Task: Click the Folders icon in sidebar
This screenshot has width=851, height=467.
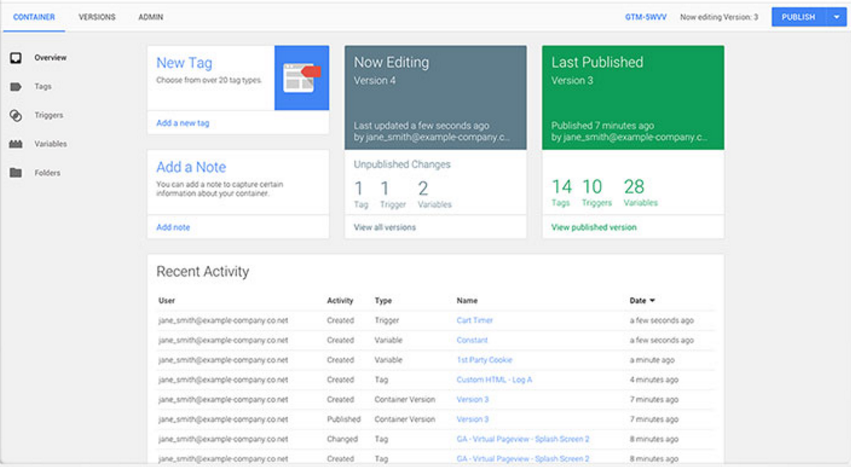Action: 16,173
